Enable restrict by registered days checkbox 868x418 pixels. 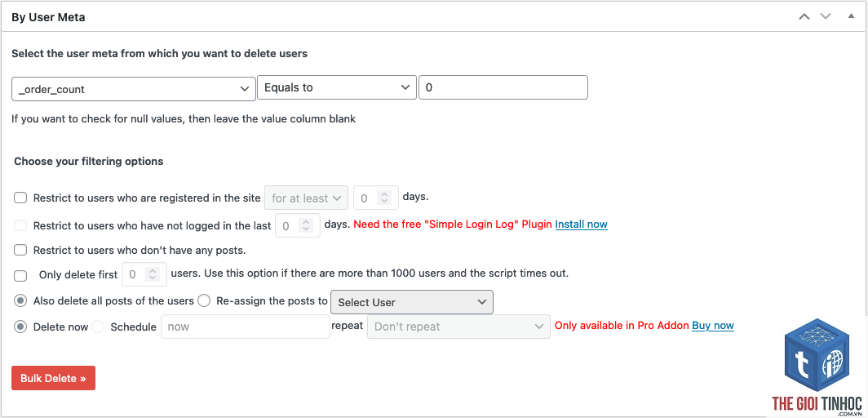20,198
